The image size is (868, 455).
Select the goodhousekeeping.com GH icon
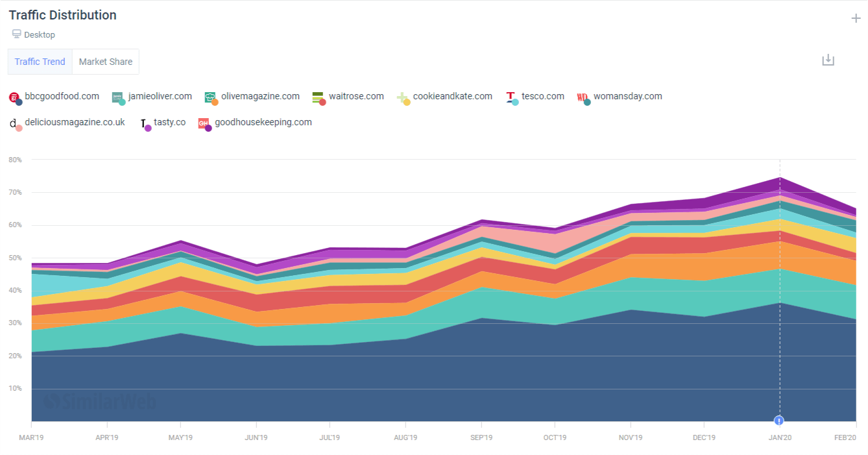[x=205, y=122]
